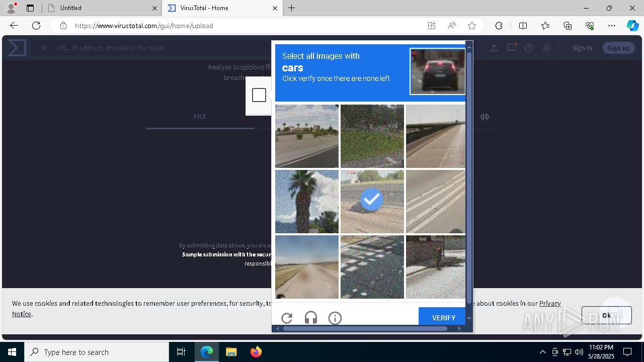
Task: Select the green bushes captcha tile
Action: point(372,136)
